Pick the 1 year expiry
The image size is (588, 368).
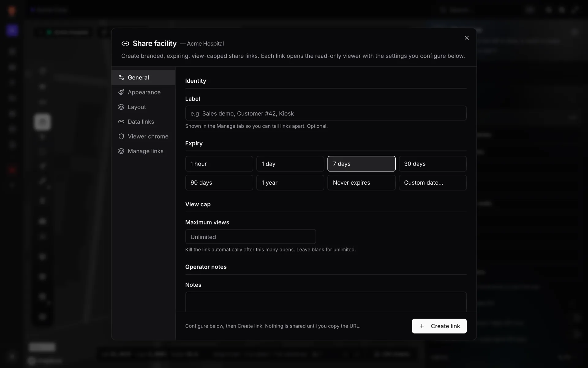(290, 182)
